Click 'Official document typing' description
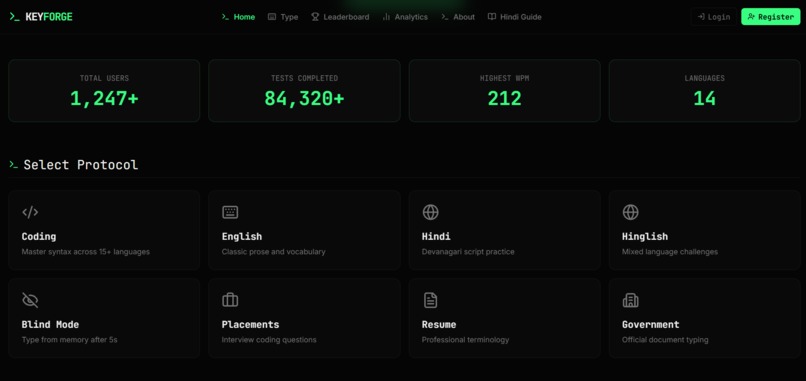The height and width of the screenshot is (381, 806). (665, 340)
